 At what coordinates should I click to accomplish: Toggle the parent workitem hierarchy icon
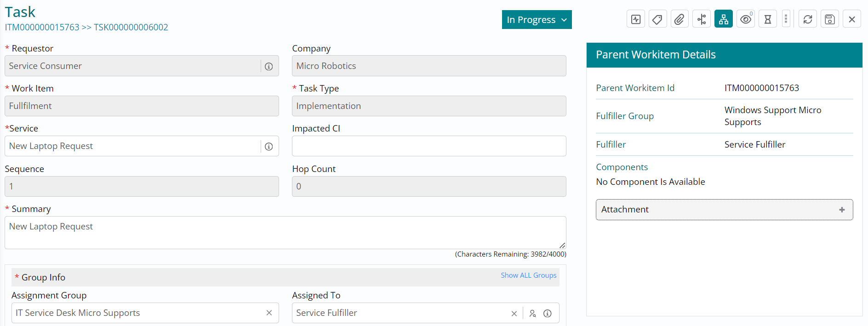tap(724, 19)
